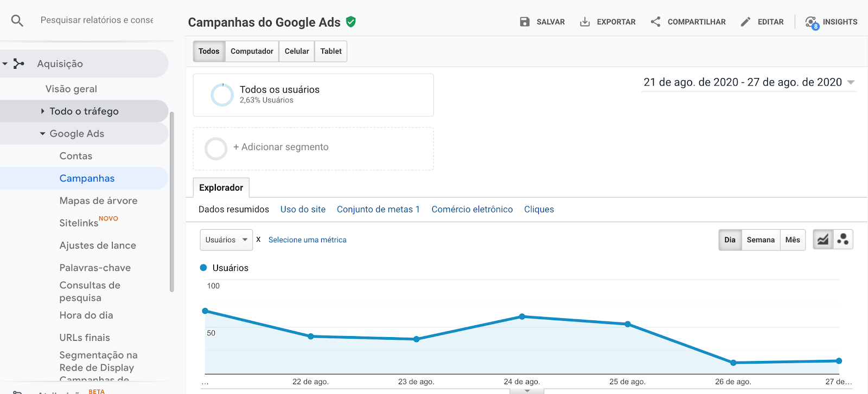Screen dimensions: 868x394
Task: Click the 23 de ago. data point
Action: [417, 339]
